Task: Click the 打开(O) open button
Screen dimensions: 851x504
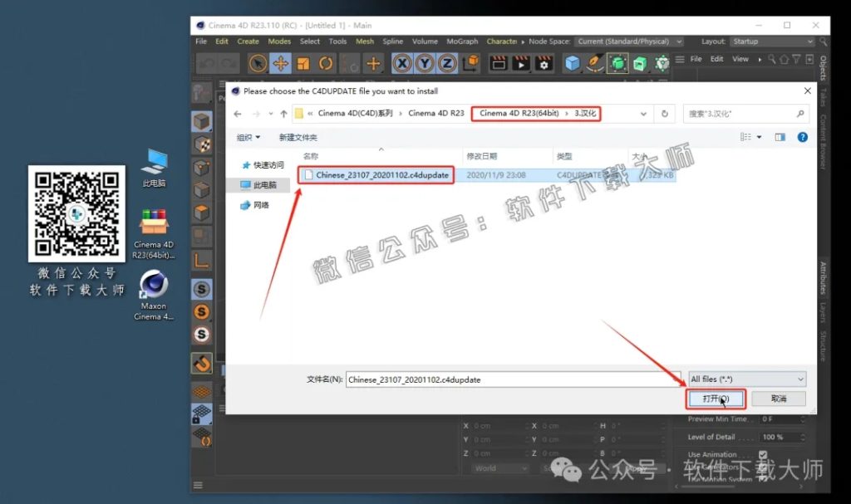Action: [716, 399]
